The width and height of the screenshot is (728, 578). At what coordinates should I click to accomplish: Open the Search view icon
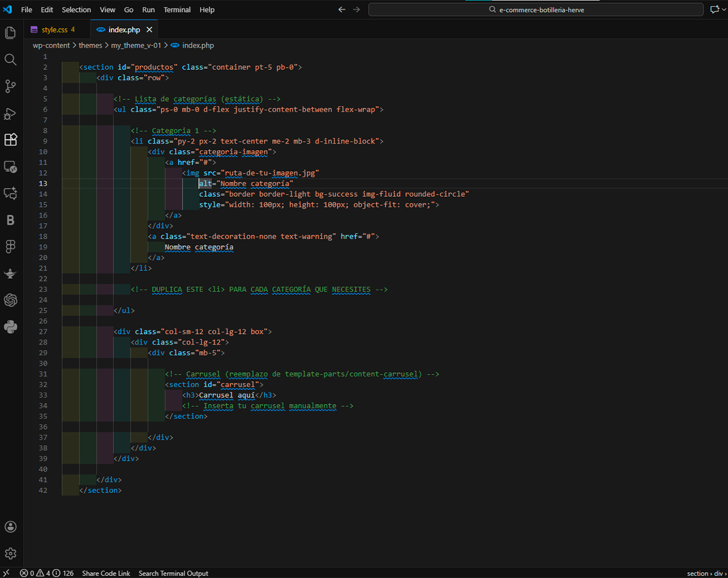pyautogui.click(x=10, y=60)
